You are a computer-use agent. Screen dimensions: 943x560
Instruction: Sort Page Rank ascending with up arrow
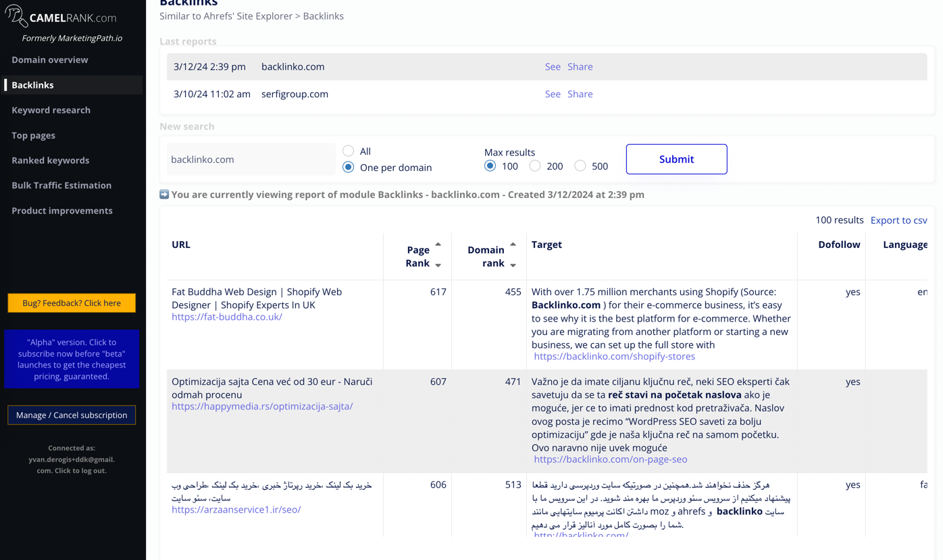point(438,245)
